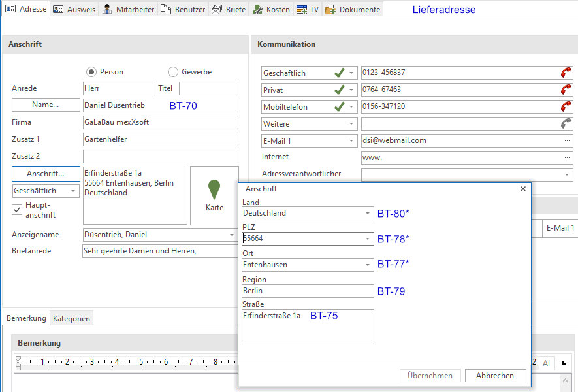Dial the Privat number with phone icon

(566, 90)
